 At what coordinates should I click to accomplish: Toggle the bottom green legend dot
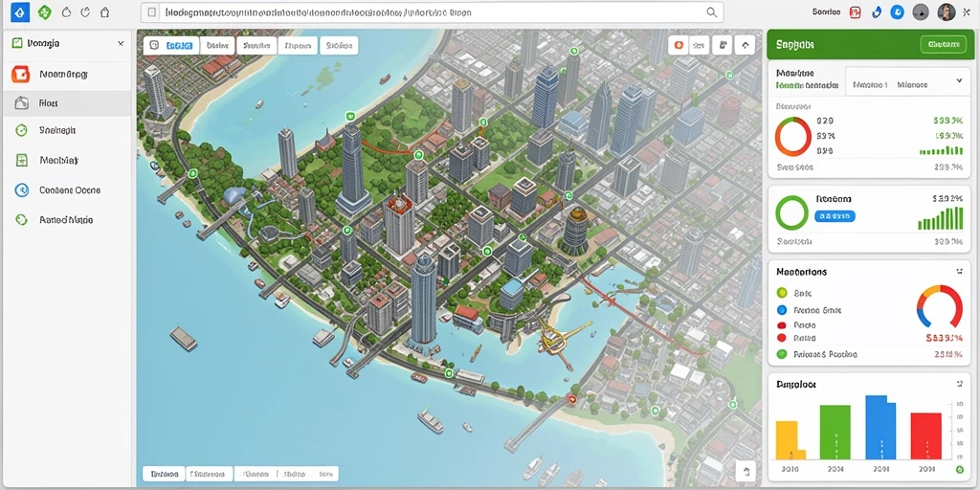pyautogui.click(x=781, y=354)
